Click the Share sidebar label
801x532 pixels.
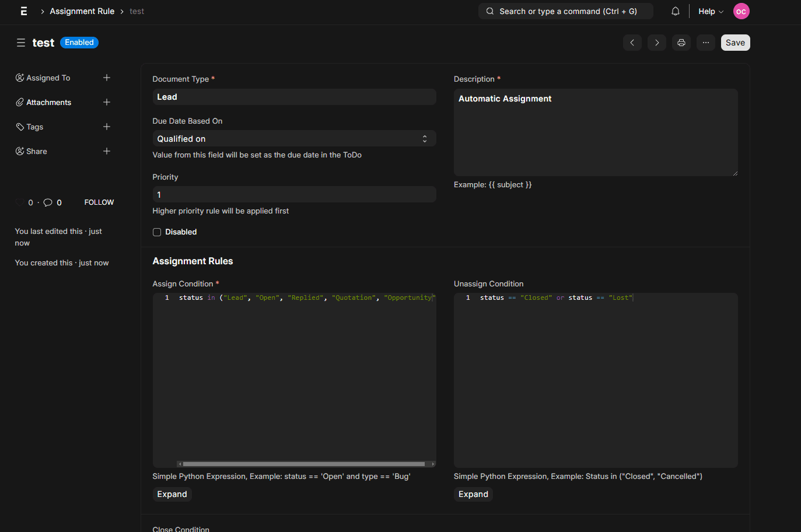pos(37,151)
